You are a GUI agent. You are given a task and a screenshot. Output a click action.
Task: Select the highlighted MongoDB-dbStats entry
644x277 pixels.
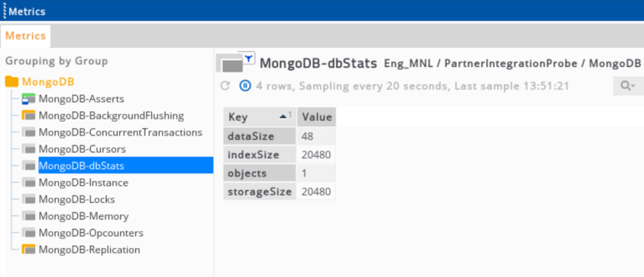pyautogui.click(x=126, y=165)
